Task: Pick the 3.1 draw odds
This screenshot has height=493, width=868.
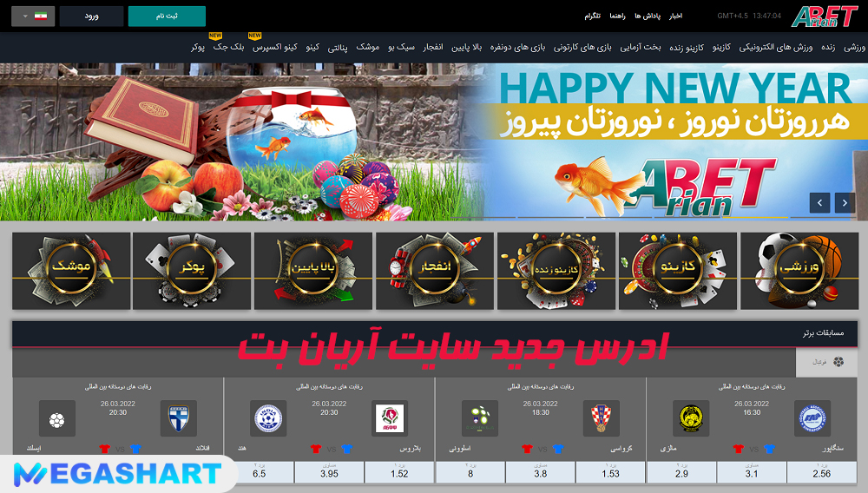Action: pyautogui.click(x=751, y=472)
